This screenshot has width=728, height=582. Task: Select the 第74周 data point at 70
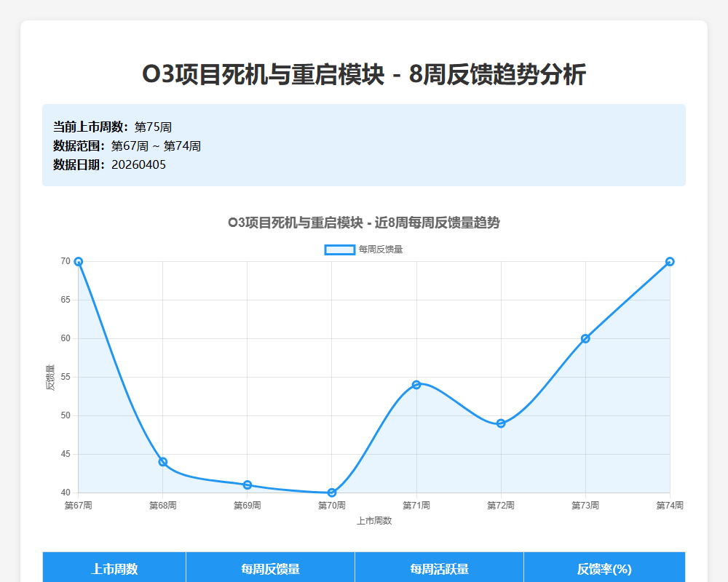coord(670,262)
